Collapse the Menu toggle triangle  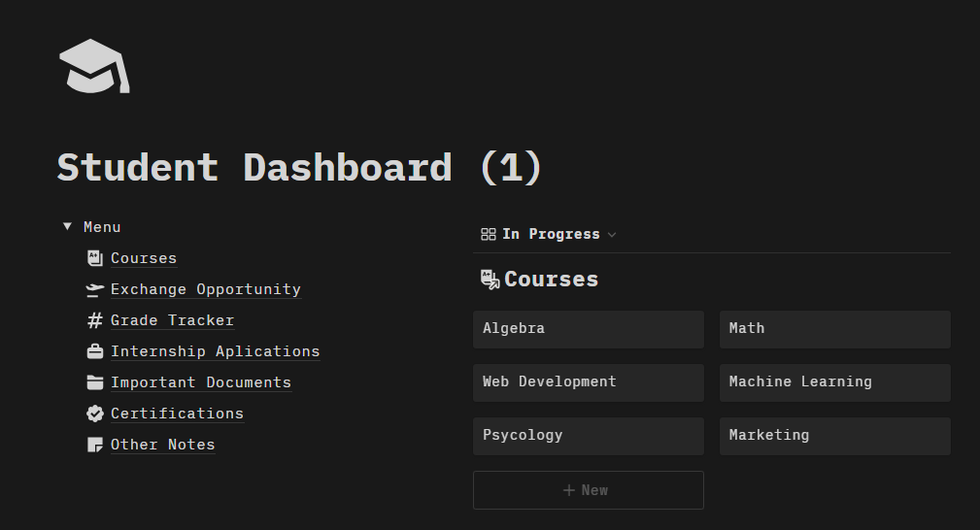click(x=67, y=227)
